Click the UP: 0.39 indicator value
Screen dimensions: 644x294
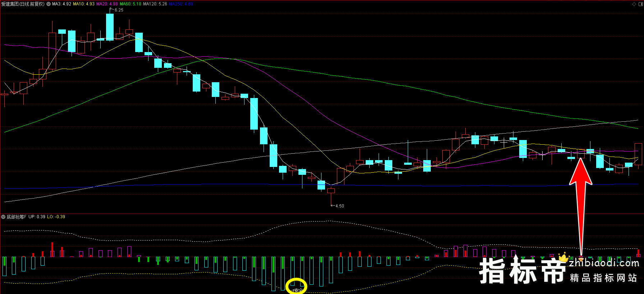pos(37,217)
